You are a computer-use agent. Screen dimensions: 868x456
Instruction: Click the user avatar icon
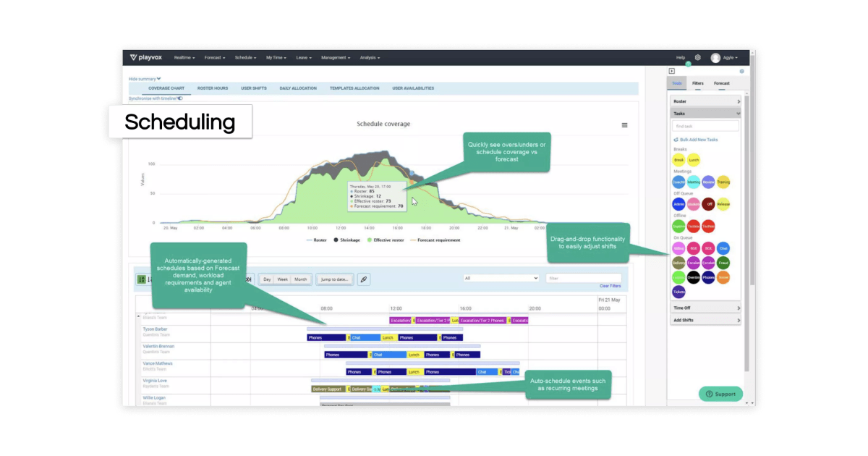point(715,58)
